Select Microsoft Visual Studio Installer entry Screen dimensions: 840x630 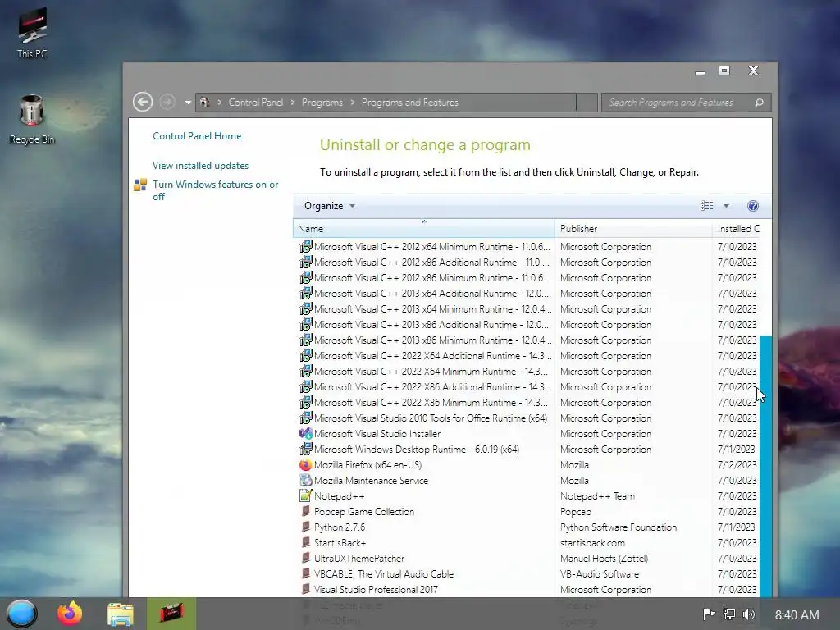pos(377,433)
